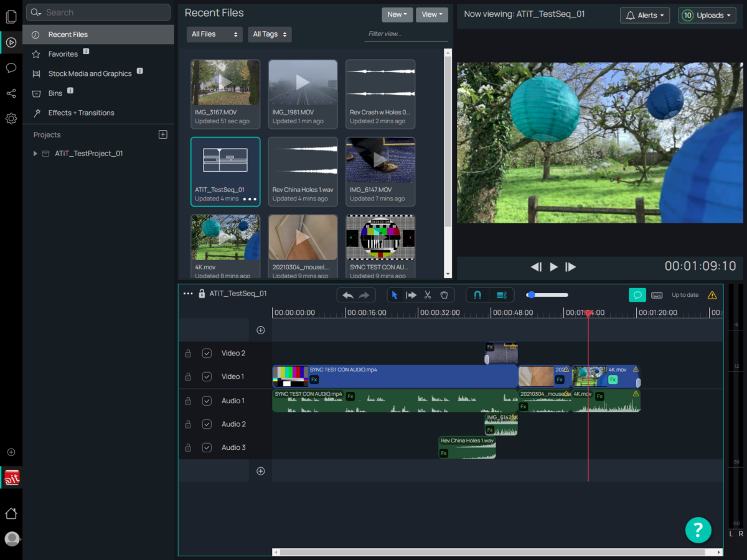Step forward one frame in viewer
The height and width of the screenshot is (560, 747).
point(570,267)
